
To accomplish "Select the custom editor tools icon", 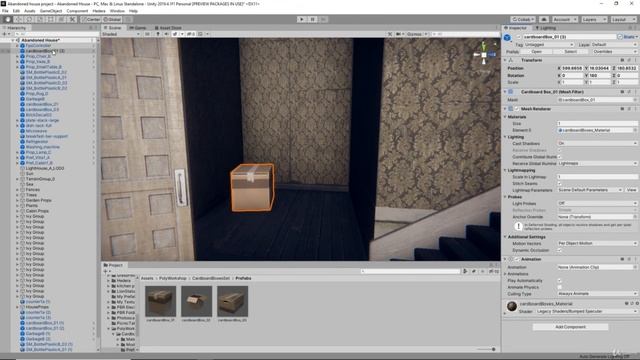I will 72,19.
